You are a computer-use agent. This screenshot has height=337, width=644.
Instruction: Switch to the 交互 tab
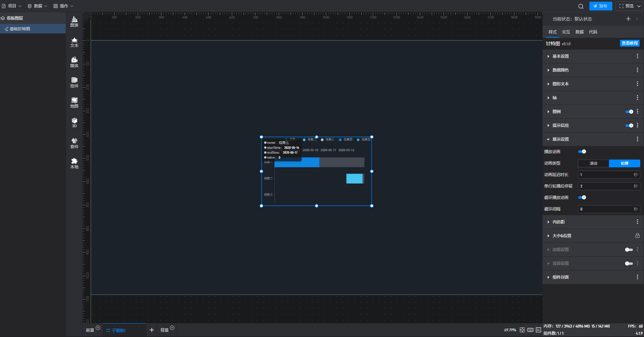(x=566, y=32)
